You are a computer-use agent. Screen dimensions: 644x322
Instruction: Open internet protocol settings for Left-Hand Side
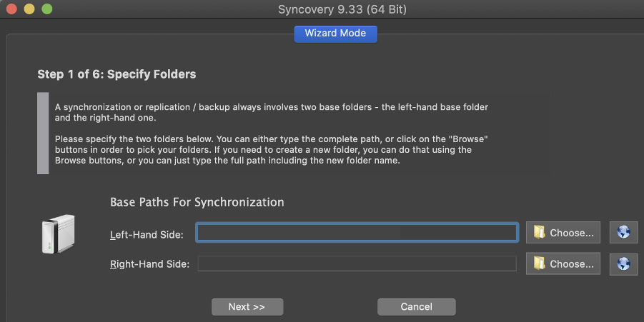(623, 232)
